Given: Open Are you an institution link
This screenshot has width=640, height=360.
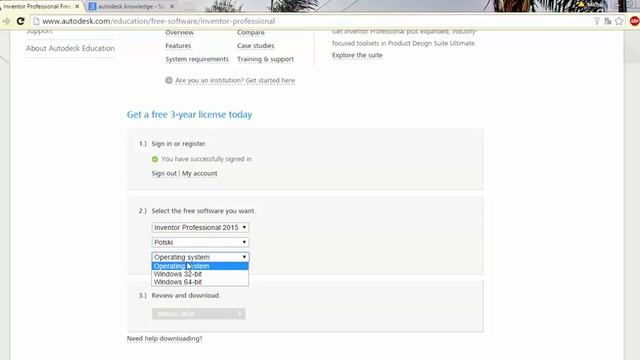Looking at the screenshot, I should 235,80.
